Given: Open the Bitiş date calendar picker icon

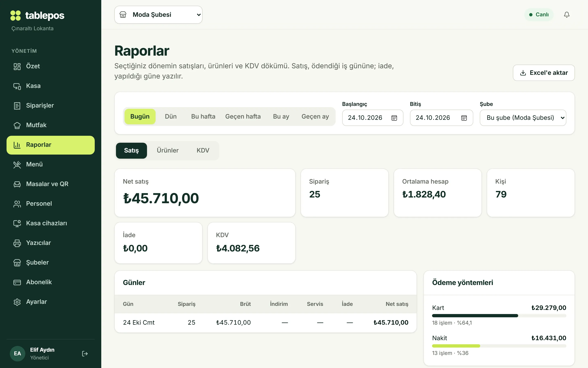Looking at the screenshot, I should 464,118.
